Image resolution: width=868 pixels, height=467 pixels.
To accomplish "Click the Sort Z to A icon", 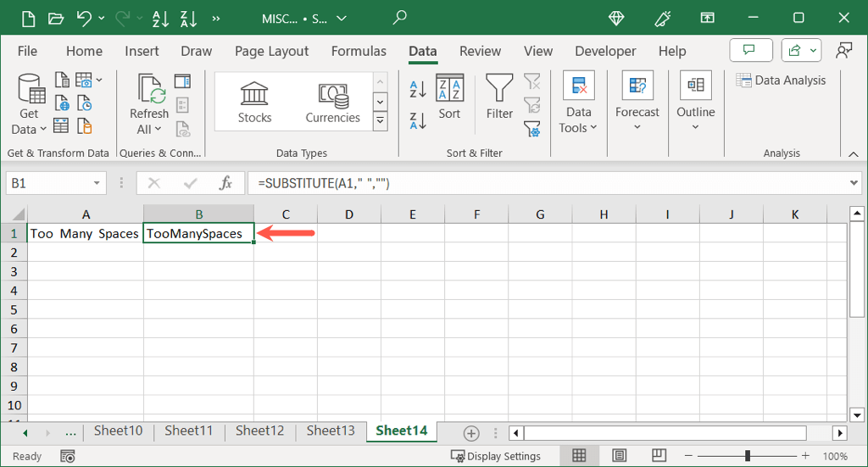I will [x=418, y=121].
